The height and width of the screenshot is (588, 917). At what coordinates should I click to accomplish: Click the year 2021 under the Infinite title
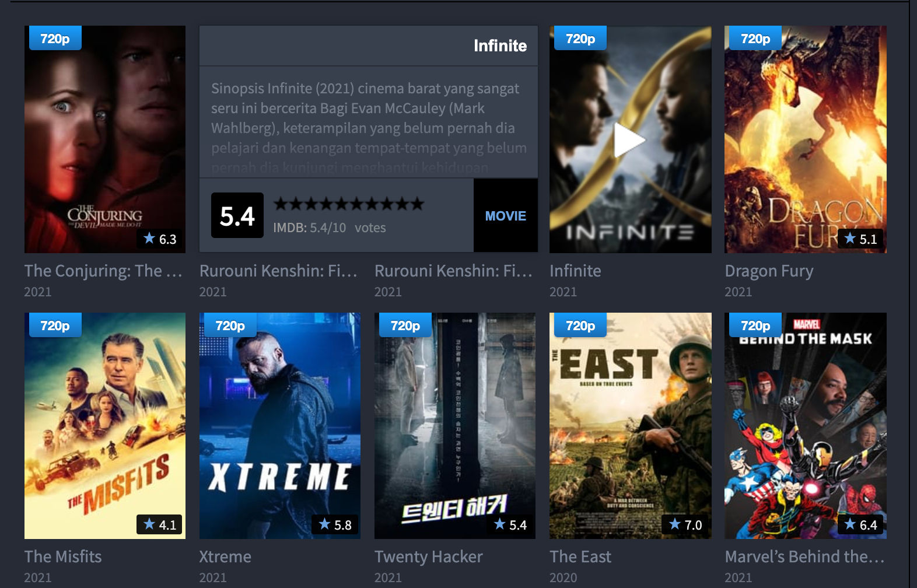tap(563, 292)
